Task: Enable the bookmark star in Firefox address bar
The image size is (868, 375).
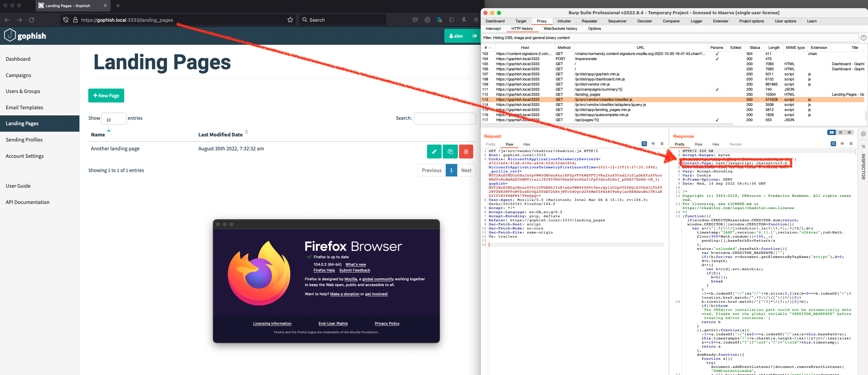Action: point(290,20)
